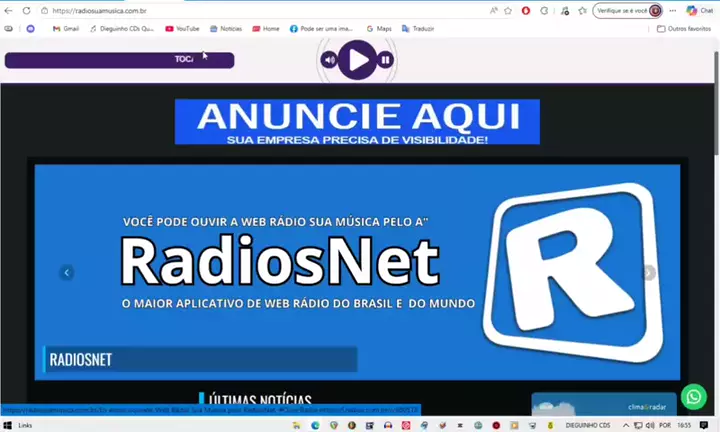Screen dimensions: 720x432
Task: Click the purple circle icon in bookmarks bar
Action: click(x=30, y=28)
